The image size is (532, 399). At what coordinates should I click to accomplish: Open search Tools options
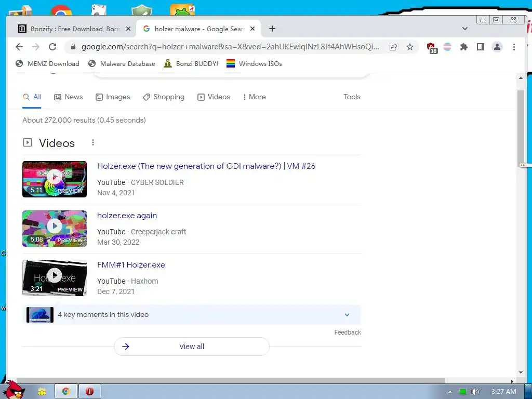[x=352, y=97]
